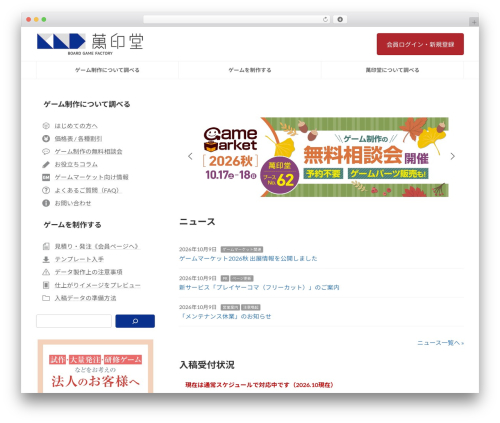Click the はじめての方へ icon in sidebar
Viewport: 500px width, 423px height.
pyautogui.click(x=46, y=126)
